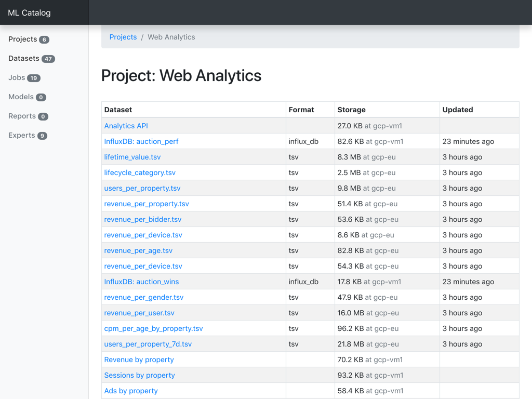Click the 9.8 MB at gcp-eu storage cell
The image size is (532, 399).
(387, 188)
